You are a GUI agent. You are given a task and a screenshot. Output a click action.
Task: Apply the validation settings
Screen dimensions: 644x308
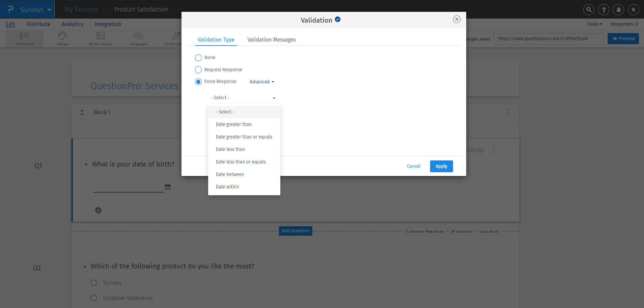[x=441, y=166]
